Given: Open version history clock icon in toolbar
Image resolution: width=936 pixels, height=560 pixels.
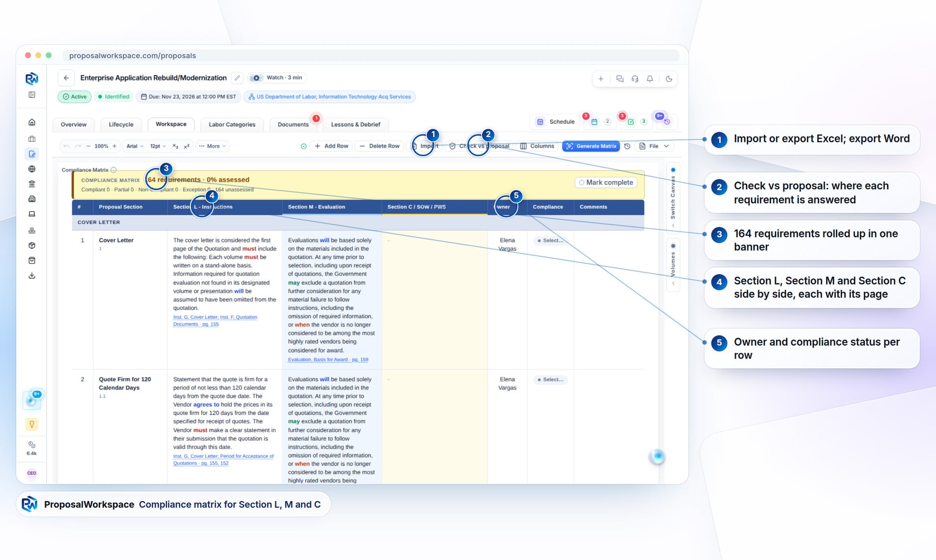Looking at the screenshot, I should point(627,146).
